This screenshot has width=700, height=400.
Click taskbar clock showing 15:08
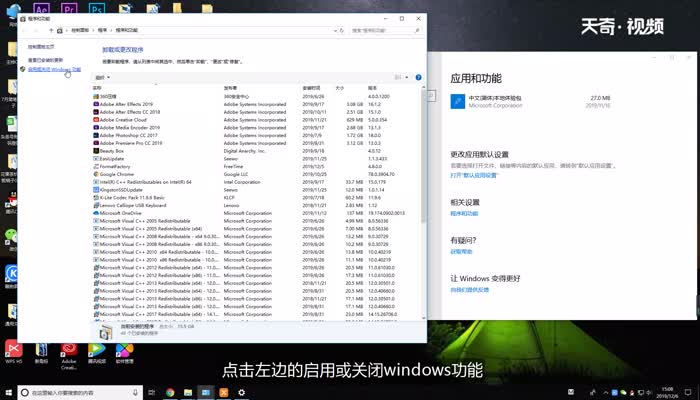(668, 392)
